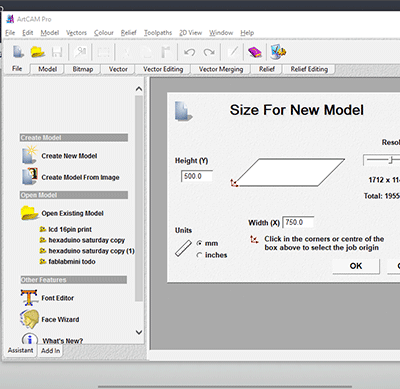This screenshot has width=400, height=389.
Task: Click the Save floppy disk toolbar icon
Action: tap(57, 52)
